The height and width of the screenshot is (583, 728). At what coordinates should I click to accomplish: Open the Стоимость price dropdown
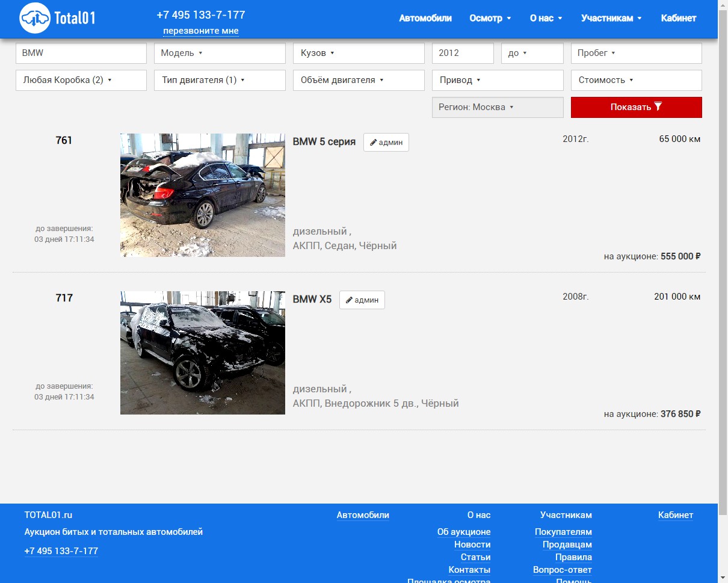coord(636,80)
